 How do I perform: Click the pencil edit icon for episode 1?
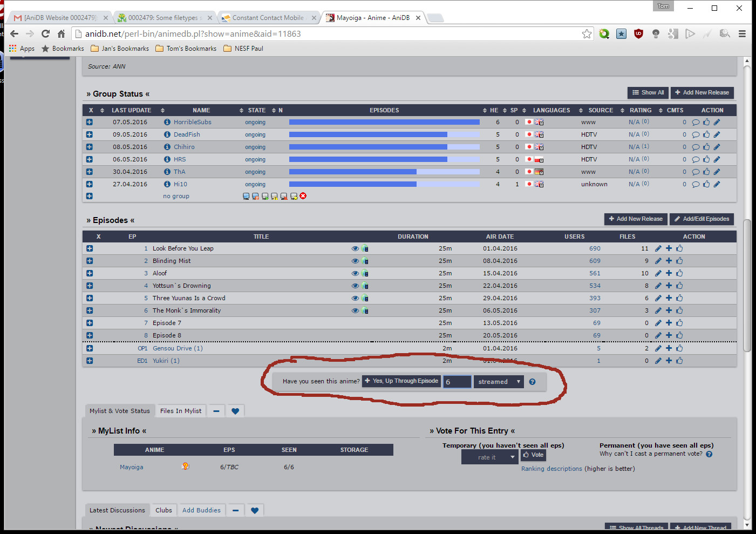pos(658,248)
